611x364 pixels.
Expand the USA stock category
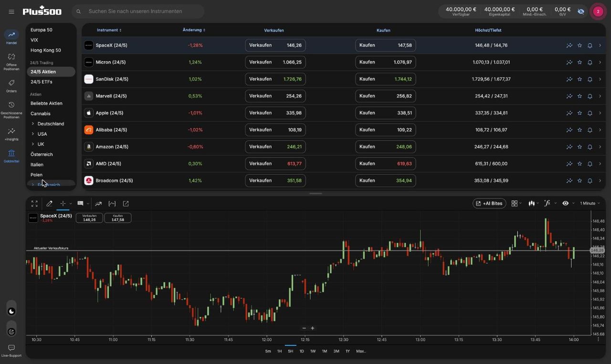(x=32, y=134)
